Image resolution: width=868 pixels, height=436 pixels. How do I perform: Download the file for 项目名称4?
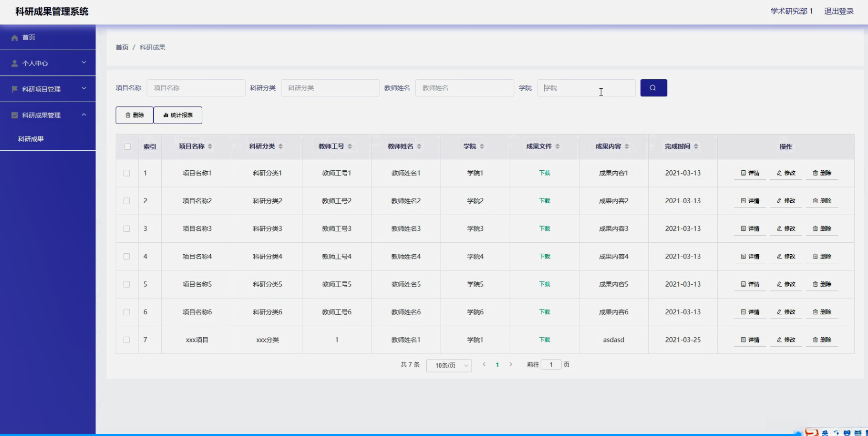[545, 257]
